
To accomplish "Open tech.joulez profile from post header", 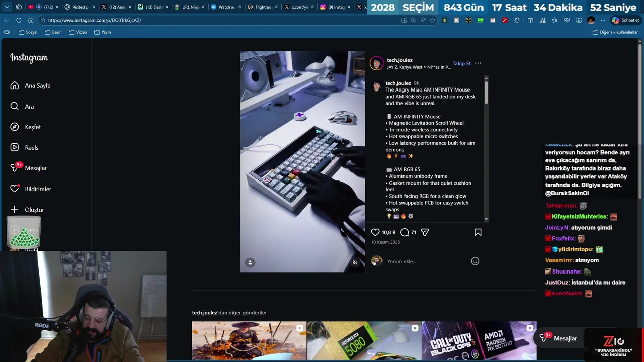I will 399,60.
